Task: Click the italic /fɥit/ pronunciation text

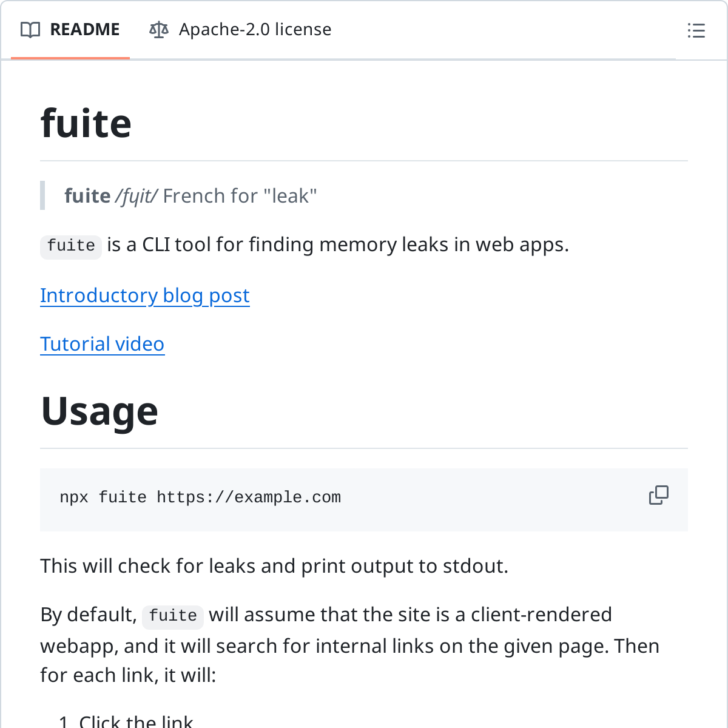Action: 136,196
